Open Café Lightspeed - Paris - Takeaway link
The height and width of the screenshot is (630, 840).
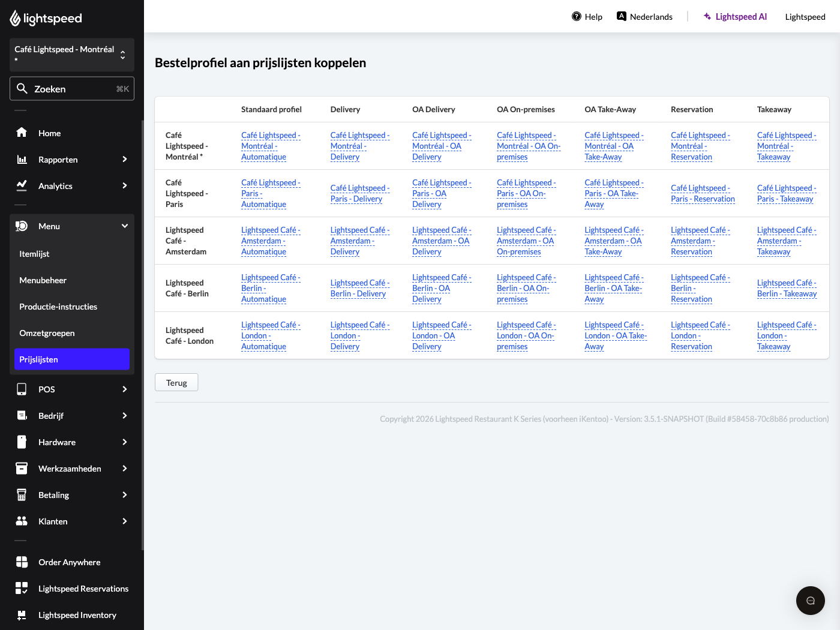pos(787,193)
